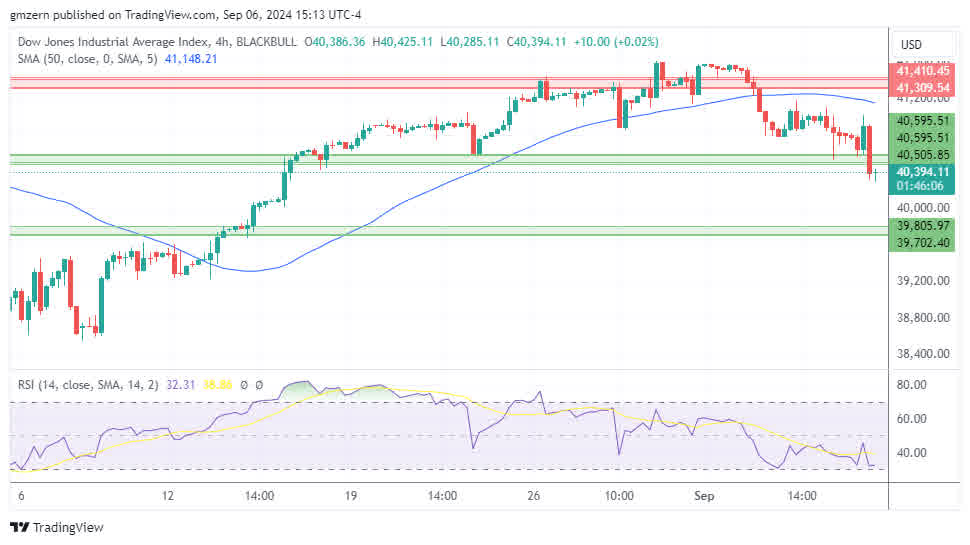Click the current price label 40,394.11 on axis
970x545 pixels.
[x=922, y=172]
